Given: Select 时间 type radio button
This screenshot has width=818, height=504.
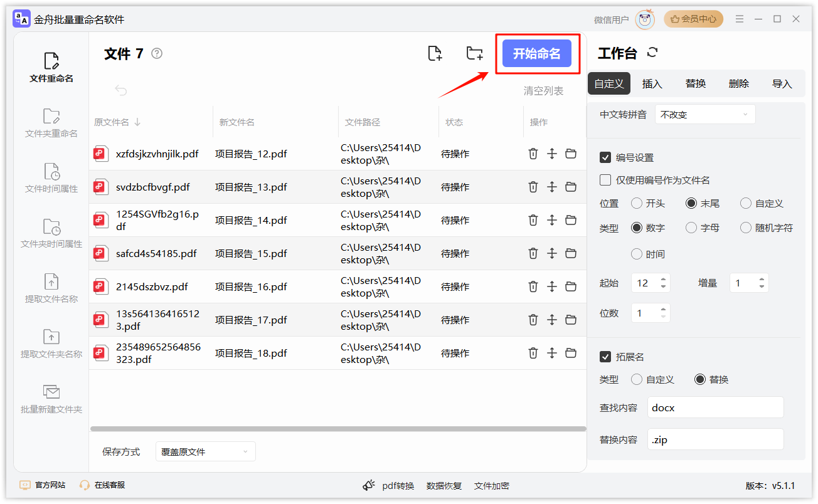Looking at the screenshot, I should [x=636, y=254].
